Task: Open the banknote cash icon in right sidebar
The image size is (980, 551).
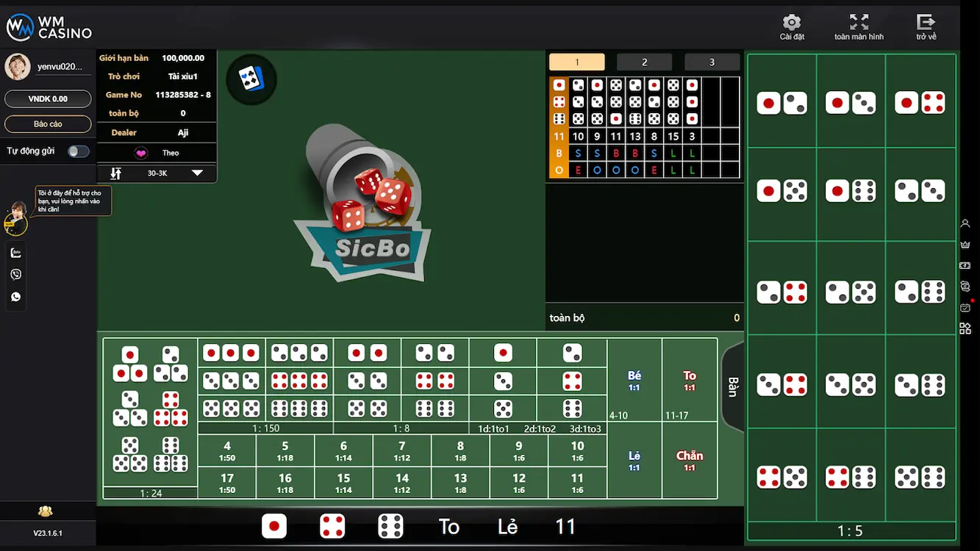Action: [966, 265]
